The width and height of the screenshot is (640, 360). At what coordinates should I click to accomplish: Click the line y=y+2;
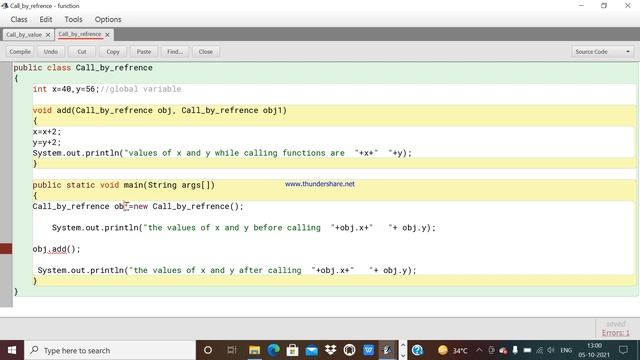point(47,142)
